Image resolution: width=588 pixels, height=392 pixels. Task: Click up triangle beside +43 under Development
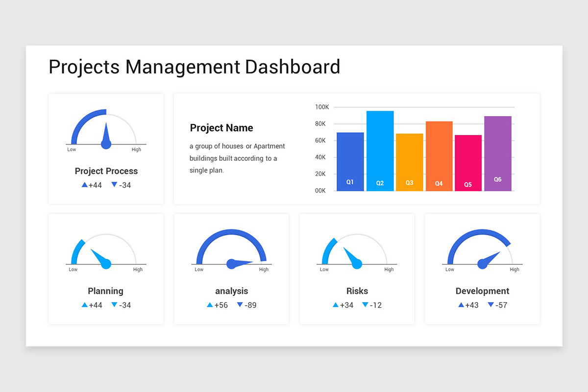coord(461,305)
